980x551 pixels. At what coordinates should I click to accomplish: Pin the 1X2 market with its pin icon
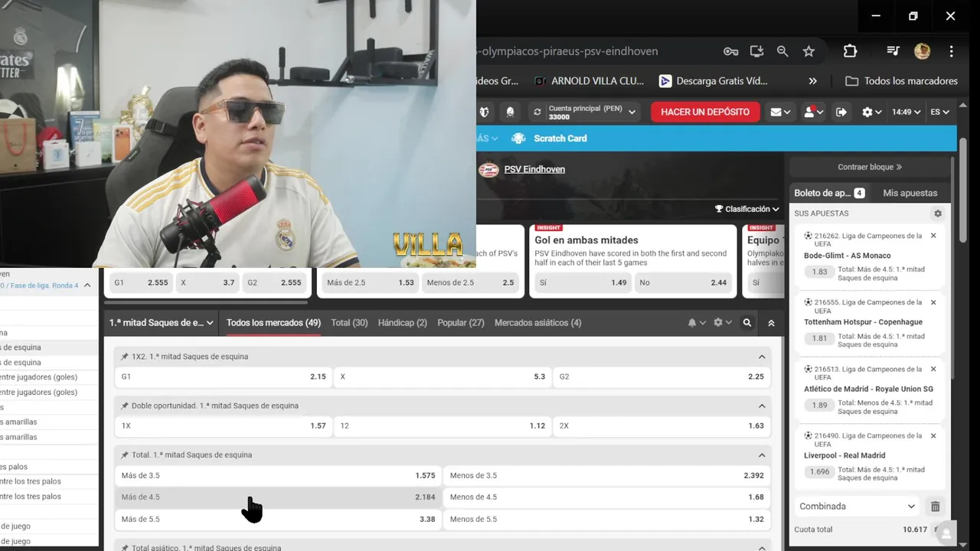[125, 357]
